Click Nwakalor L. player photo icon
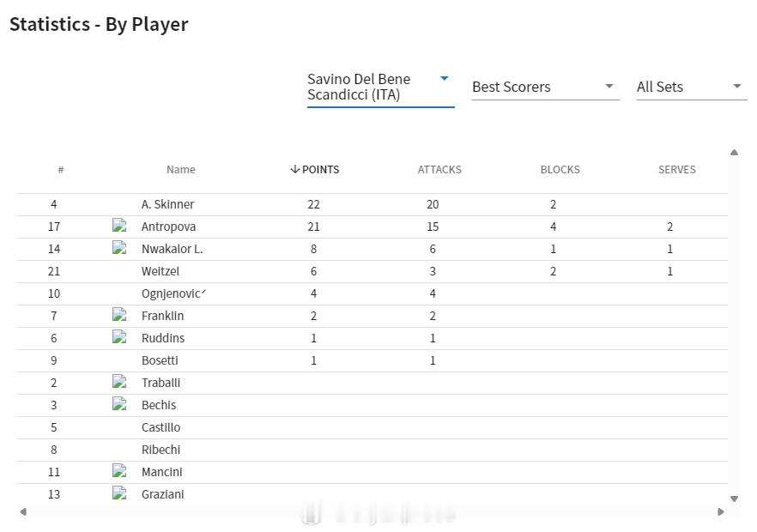 pyautogui.click(x=120, y=248)
